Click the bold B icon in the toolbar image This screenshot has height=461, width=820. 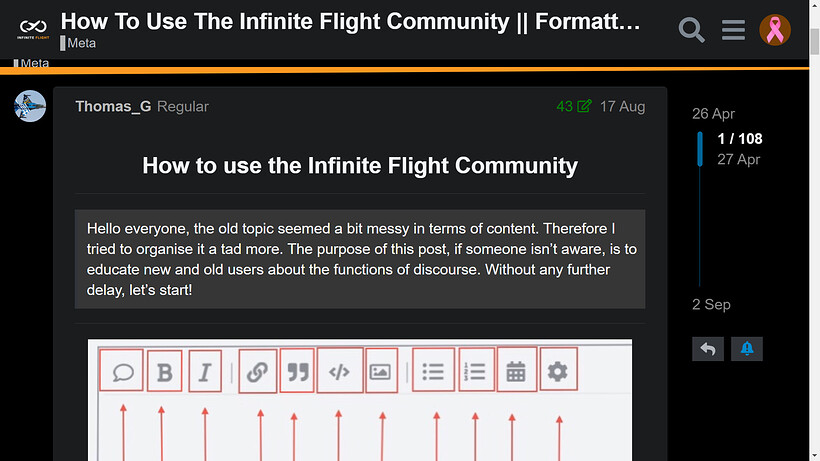click(x=165, y=371)
